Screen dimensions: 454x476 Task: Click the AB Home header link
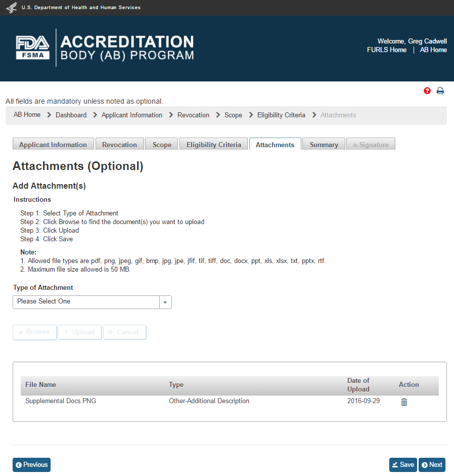pyautogui.click(x=433, y=50)
